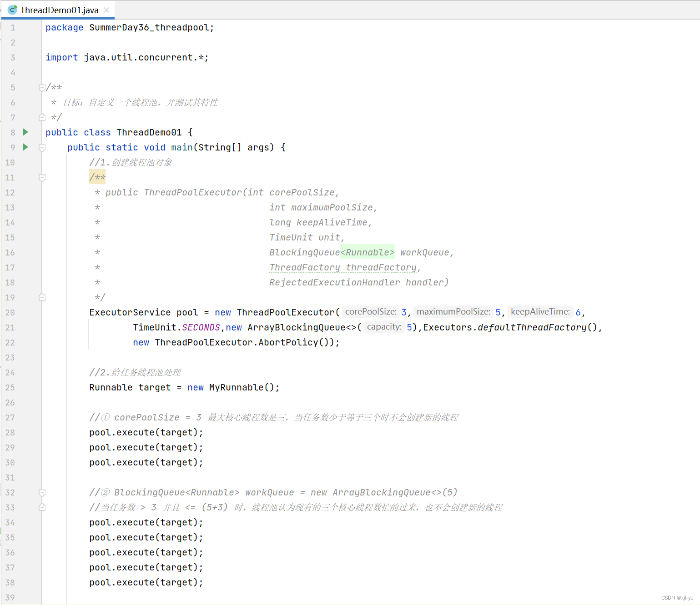This screenshot has height=605, width=700.
Task: Click pool.execute(target) on line 30
Action: pyautogui.click(x=146, y=462)
